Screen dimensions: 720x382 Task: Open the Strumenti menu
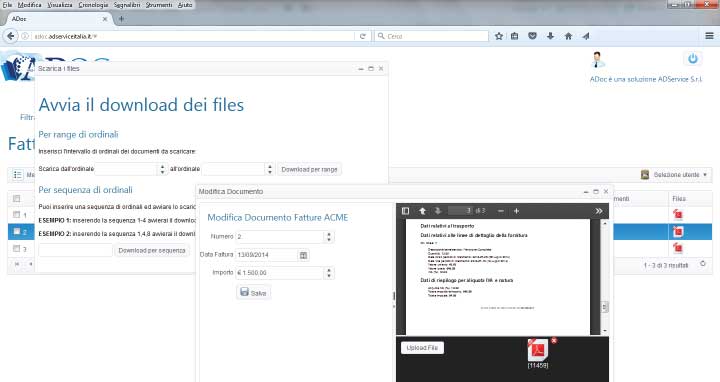[x=159, y=5]
